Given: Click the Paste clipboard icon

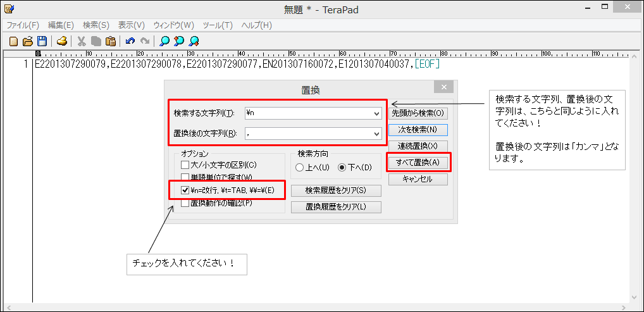Looking at the screenshot, I should coord(110,41).
